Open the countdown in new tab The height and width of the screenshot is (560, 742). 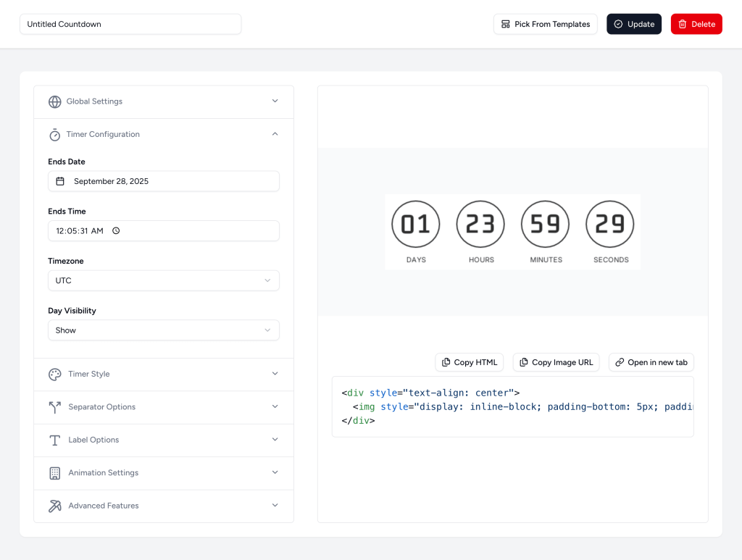[x=651, y=362]
